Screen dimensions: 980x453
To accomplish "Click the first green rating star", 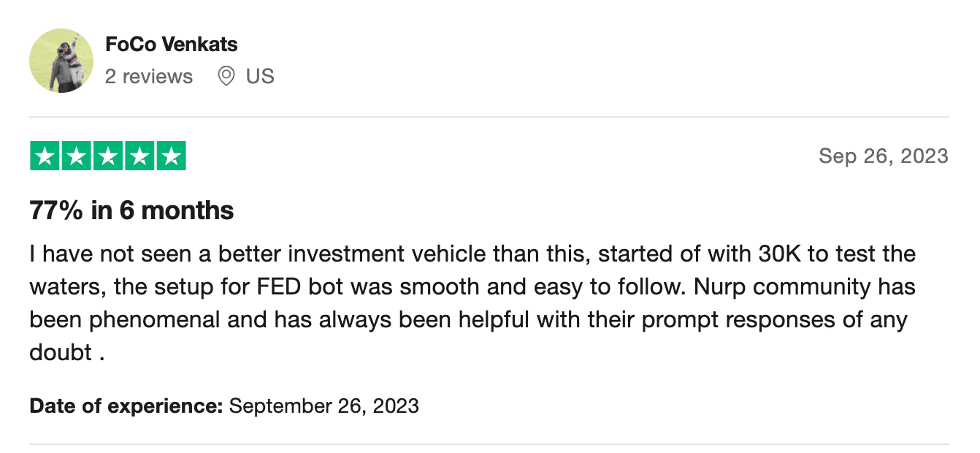I will click(45, 156).
